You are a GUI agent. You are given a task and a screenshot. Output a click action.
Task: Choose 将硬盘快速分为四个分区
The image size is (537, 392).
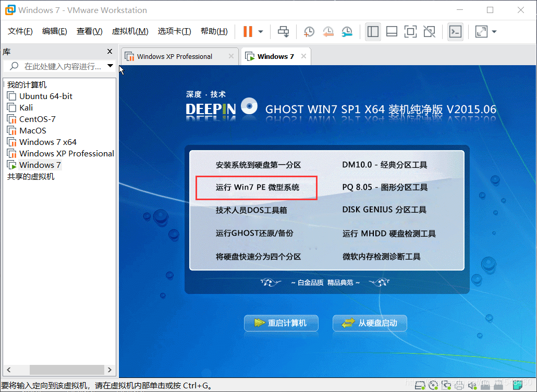click(258, 256)
